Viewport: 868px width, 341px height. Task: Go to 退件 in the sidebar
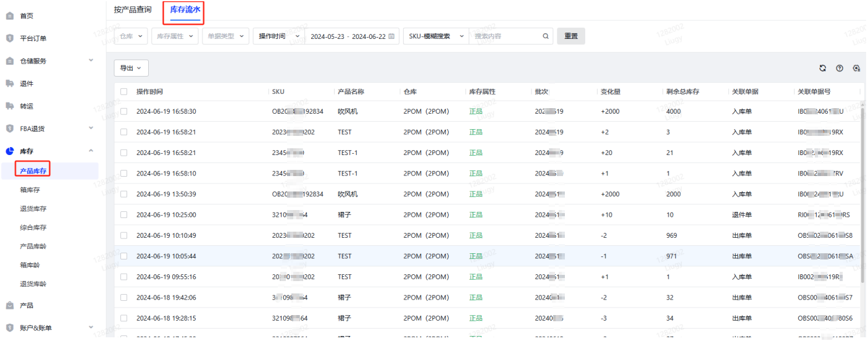pyautogui.click(x=27, y=83)
